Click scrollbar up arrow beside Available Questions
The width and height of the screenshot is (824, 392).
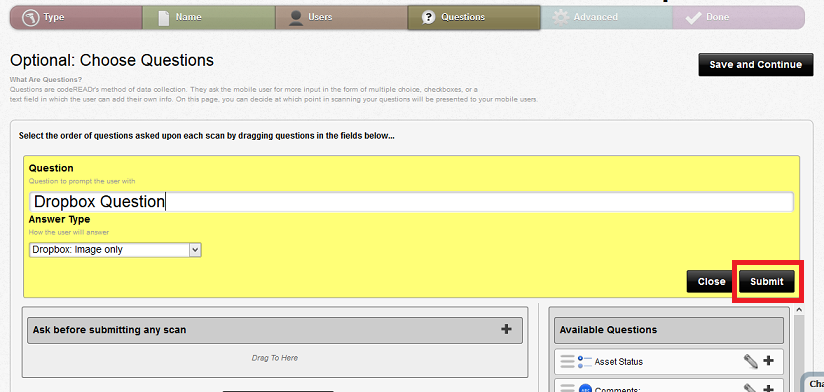click(x=799, y=311)
